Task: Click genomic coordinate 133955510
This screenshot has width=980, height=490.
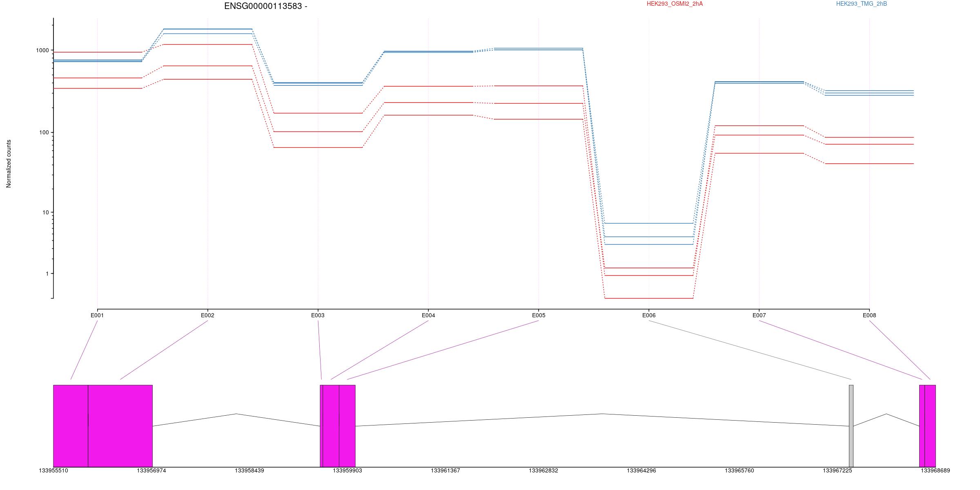Action: pyautogui.click(x=53, y=471)
